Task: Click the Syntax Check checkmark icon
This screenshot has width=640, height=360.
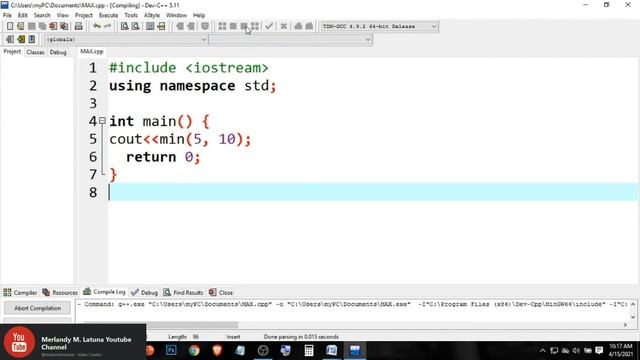Action: click(x=269, y=26)
